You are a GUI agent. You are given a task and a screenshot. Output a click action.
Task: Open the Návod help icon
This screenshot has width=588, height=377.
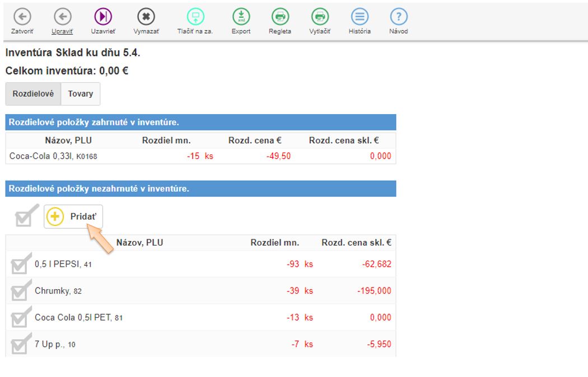[x=398, y=17]
